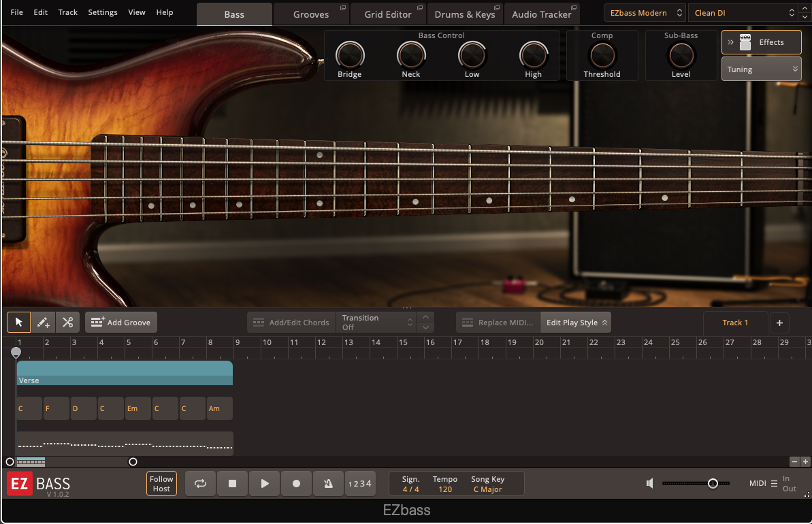Open the Effects panel
The width and height of the screenshot is (812, 524).
click(761, 42)
